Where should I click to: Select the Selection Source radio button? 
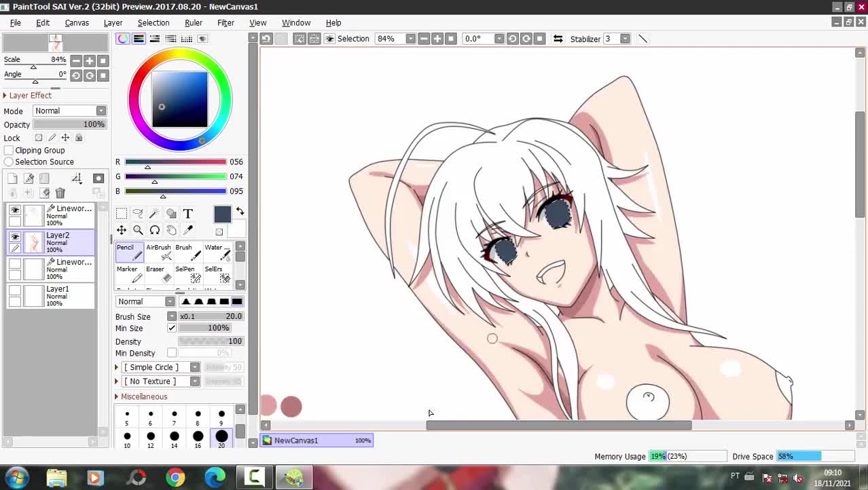[9, 162]
